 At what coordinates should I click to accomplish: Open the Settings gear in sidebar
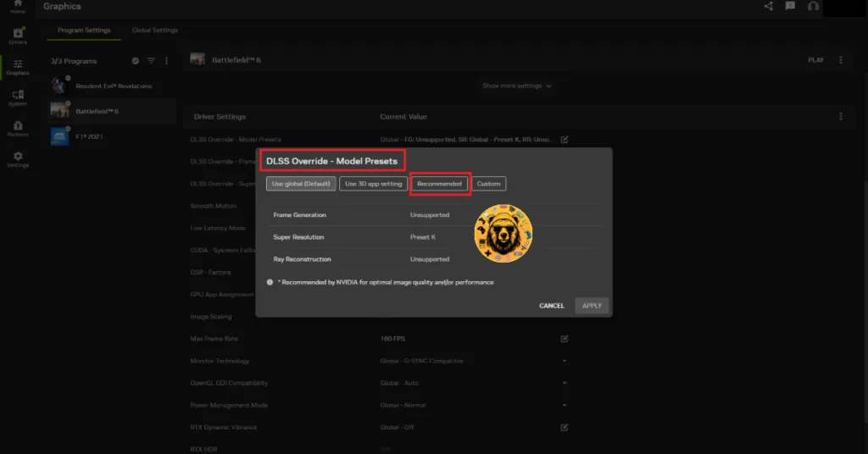[18, 159]
